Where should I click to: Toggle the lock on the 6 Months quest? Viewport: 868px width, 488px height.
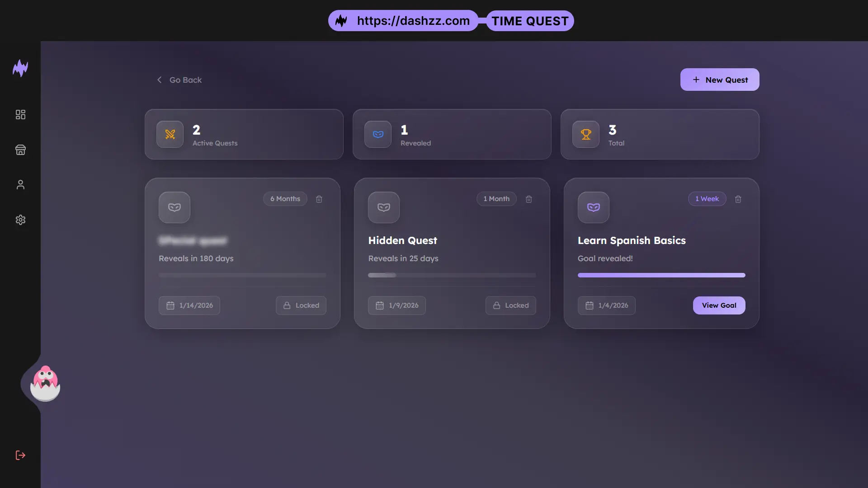click(301, 305)
